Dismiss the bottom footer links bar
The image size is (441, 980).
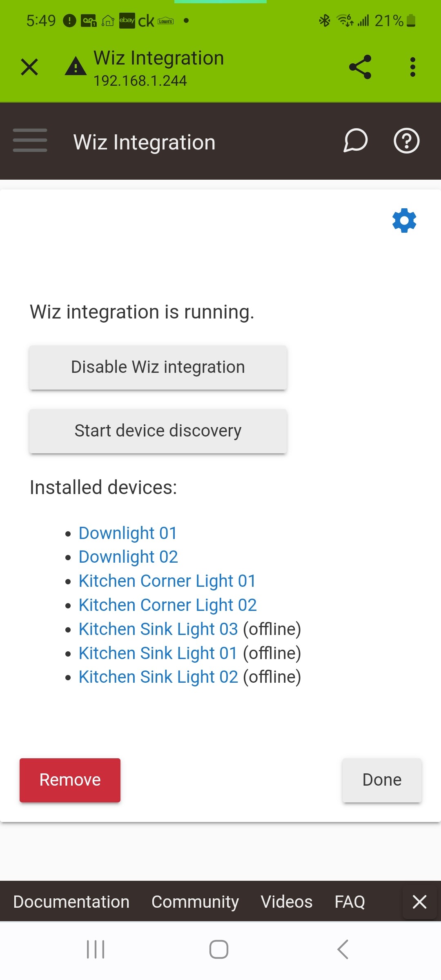click(419, 902)
